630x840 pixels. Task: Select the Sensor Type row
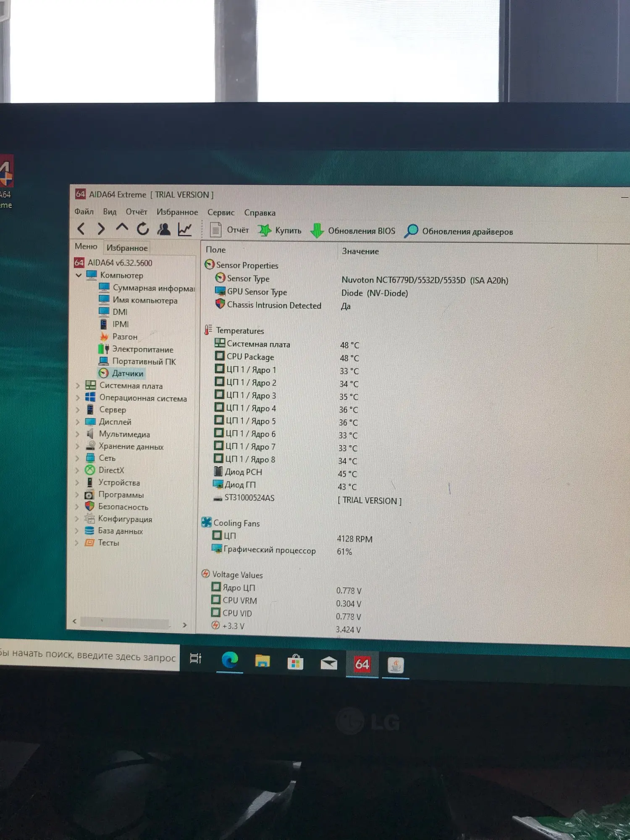coord(362,279)
